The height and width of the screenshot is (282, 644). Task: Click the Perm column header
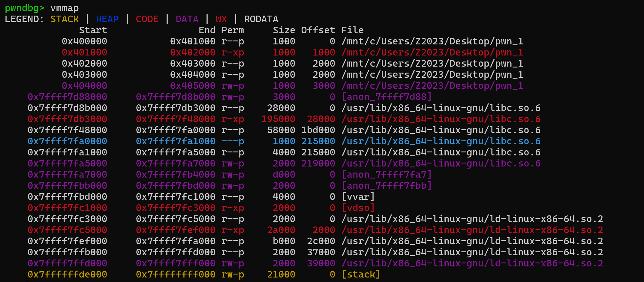[x=233, y=30]
